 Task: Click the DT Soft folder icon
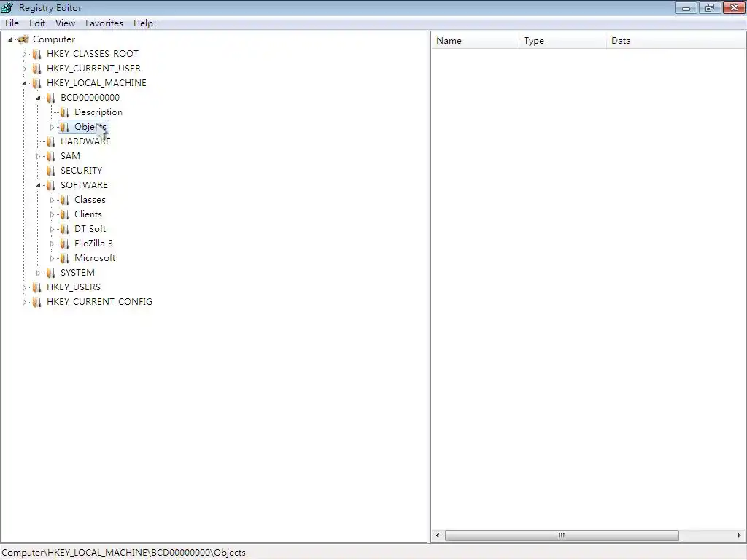(x=64, y=229)
